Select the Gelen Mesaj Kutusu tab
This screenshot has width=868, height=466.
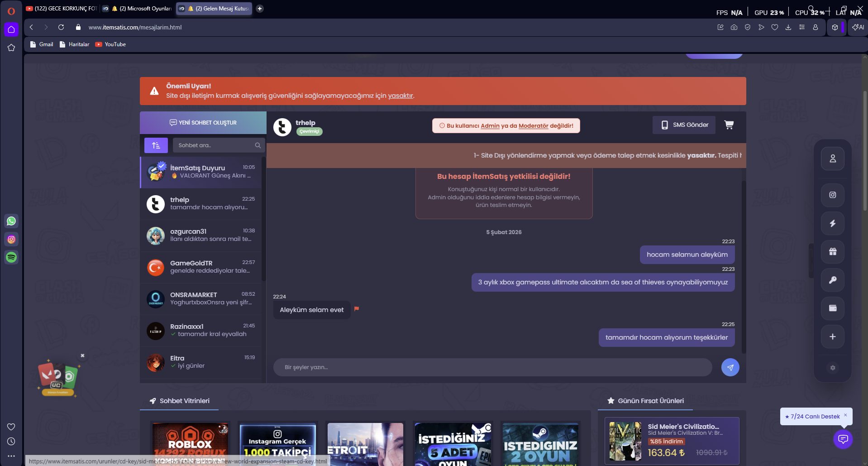coord(214,9)
